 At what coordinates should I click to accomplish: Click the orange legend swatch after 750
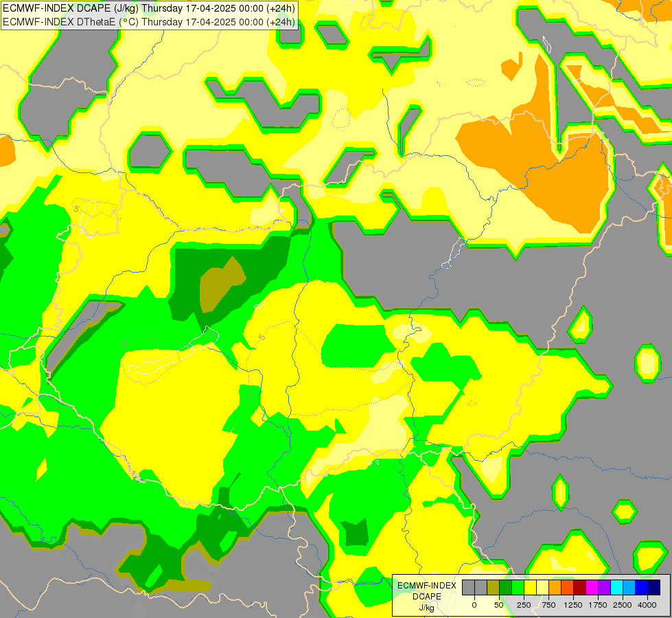555,588
